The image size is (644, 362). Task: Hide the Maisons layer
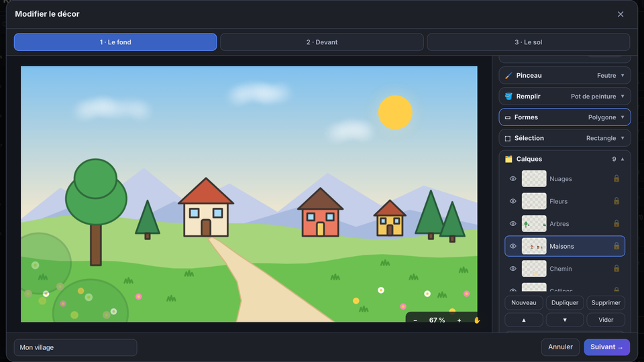click(x=513, y=246)
